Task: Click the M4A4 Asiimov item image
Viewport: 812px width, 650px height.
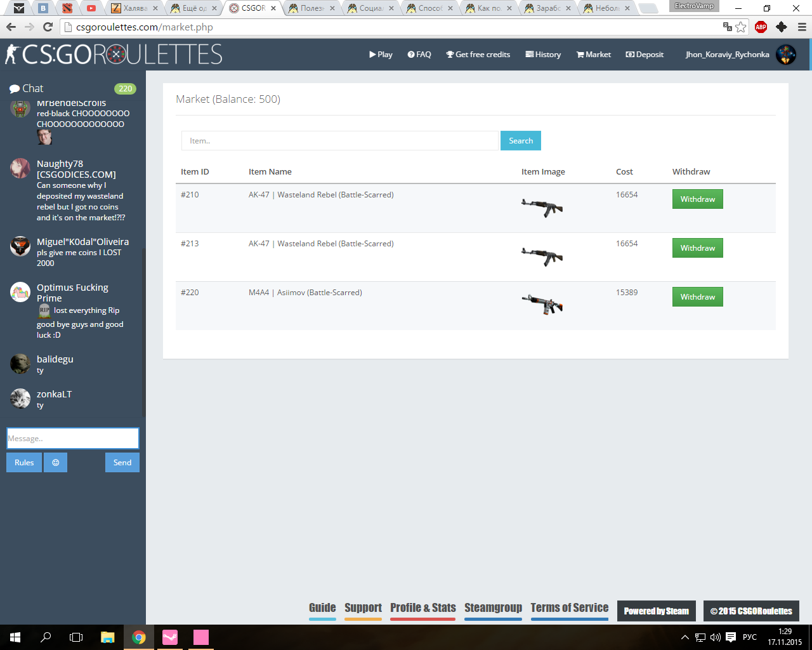Action: tap(542, 304)
